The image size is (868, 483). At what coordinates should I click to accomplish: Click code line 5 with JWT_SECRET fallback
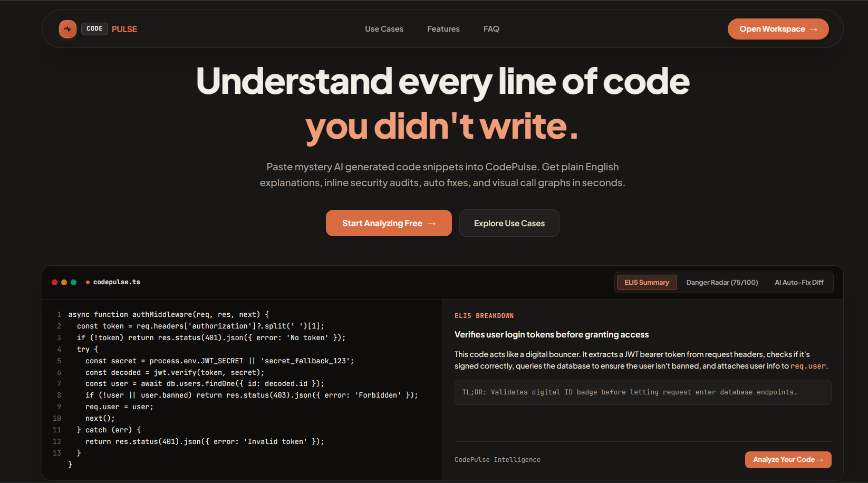coord(219,361)
